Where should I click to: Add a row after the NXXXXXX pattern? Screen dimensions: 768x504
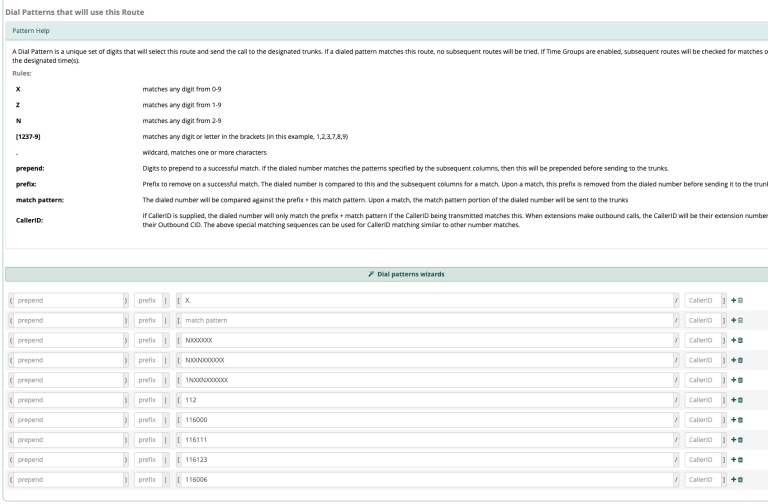(x=733, y=340)
